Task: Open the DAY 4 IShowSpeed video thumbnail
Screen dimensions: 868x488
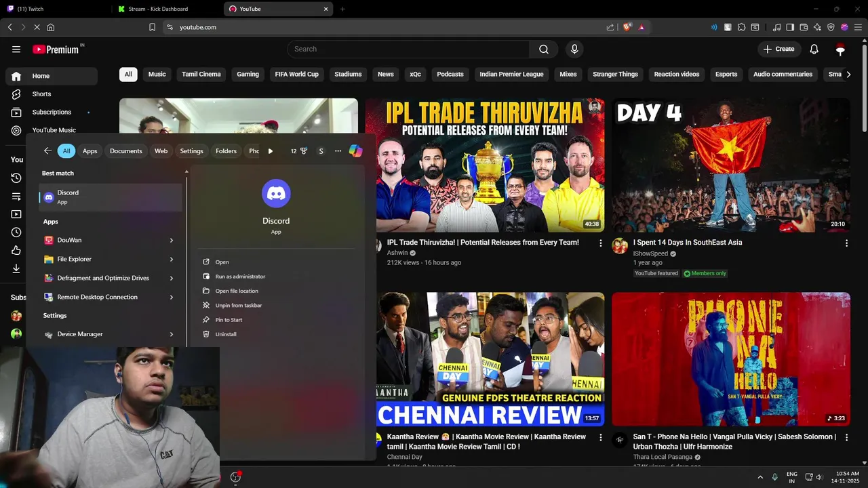Action: tap(731, 165)
